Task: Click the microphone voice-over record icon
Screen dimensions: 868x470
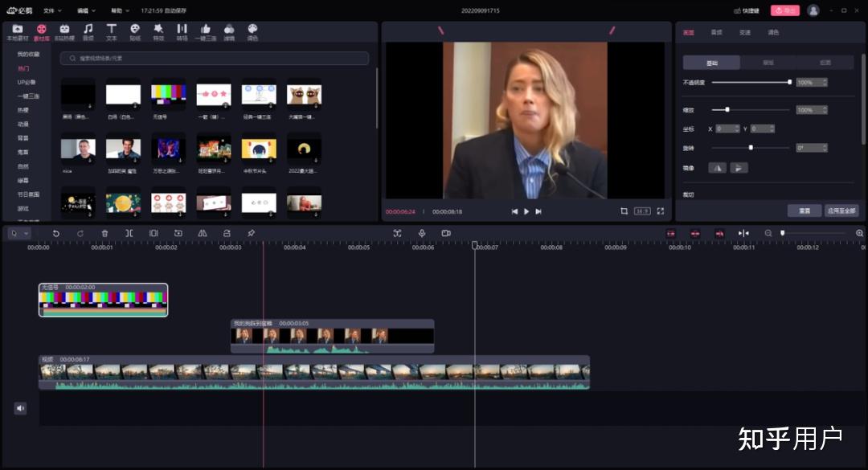Action: point(421,233)
